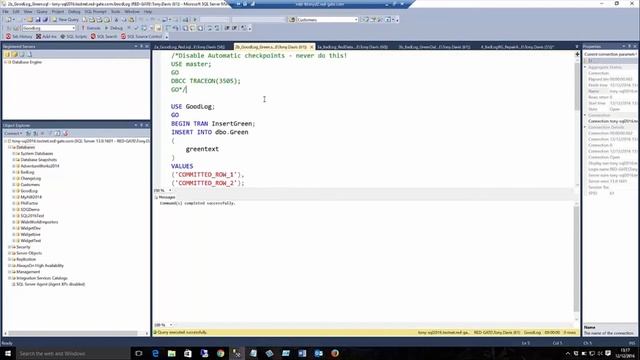The width and height of the screenshot is (640, 360).
Task: Click the Task View taskbar icon
Action: [x=139, y=353]
